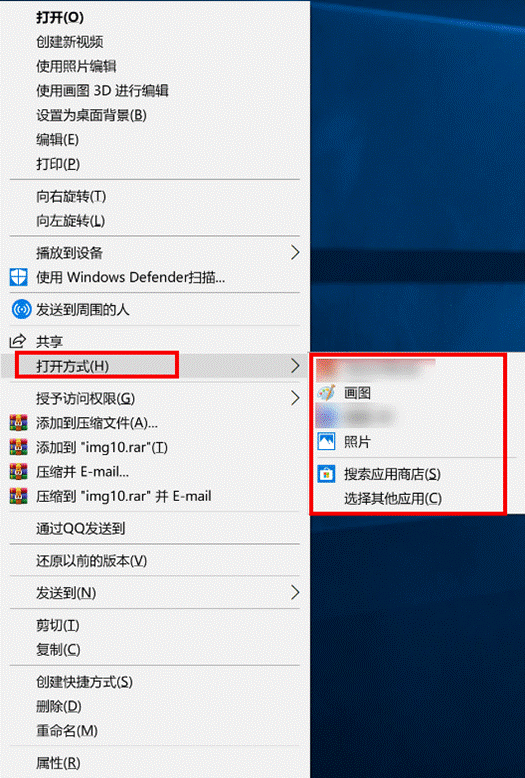
Task: Select 设置为桌面背景(B) from context menu
Action: coord(91,115)
